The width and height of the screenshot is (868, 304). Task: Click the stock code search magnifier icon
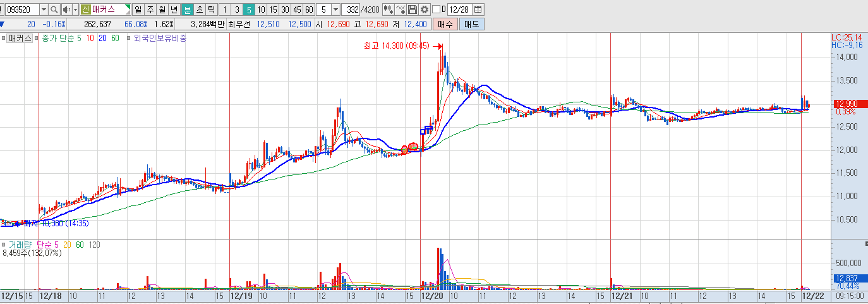(54, 9)
